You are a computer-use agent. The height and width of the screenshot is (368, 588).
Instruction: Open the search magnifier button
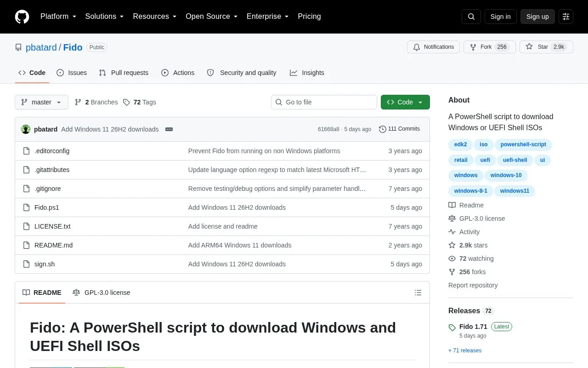(x=471, y=17)
